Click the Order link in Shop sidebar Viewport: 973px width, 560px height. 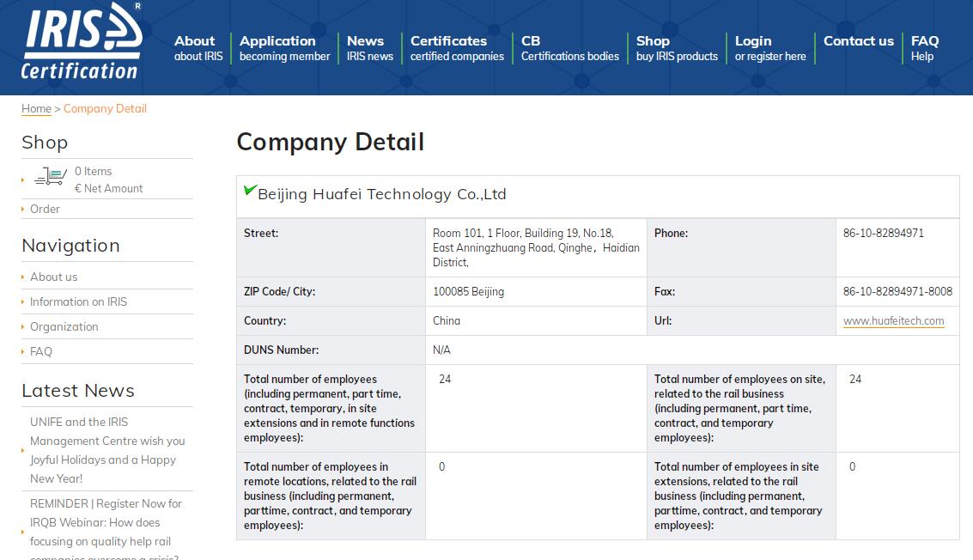pos(45,209)
